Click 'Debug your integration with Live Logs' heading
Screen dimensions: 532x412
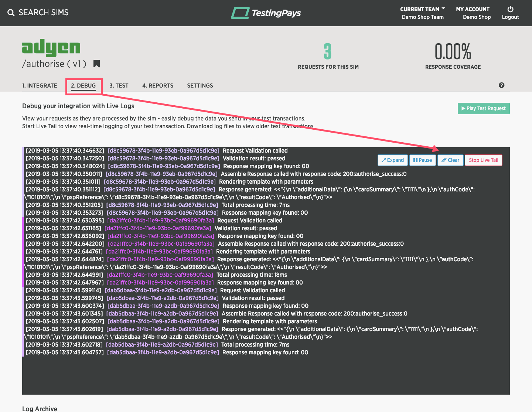pyautogui.click(x=78, y=106)
